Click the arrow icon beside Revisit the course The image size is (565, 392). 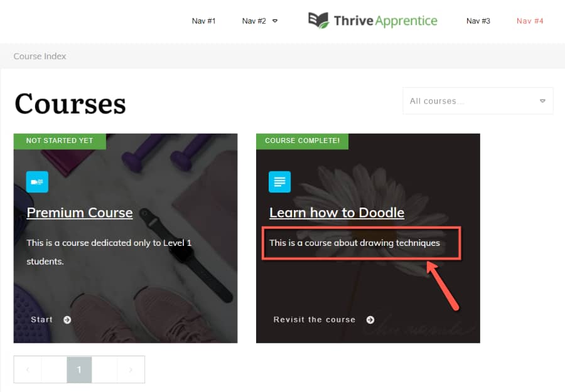coord(370,320)
